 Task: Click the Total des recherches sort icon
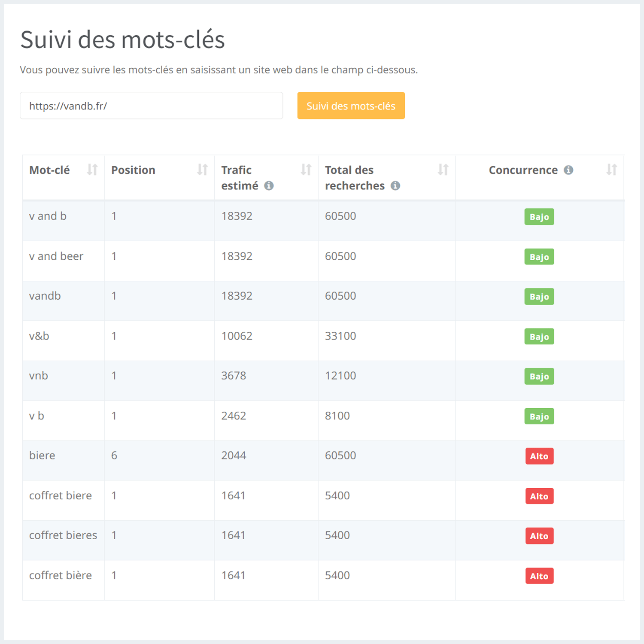[x=443, y=170]
